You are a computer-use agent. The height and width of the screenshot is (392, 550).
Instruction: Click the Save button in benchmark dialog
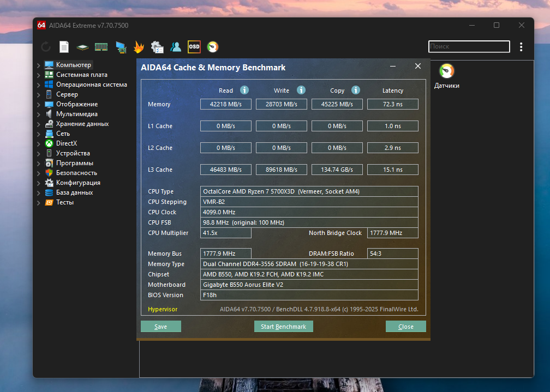(x=160, y=327)
